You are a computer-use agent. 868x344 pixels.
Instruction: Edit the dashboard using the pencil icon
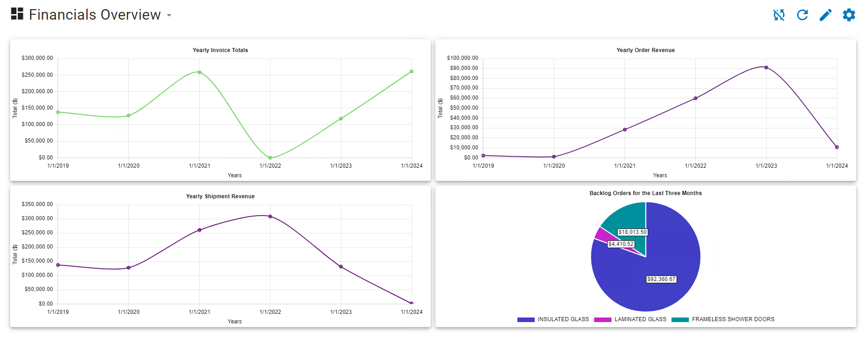[826, 15]
